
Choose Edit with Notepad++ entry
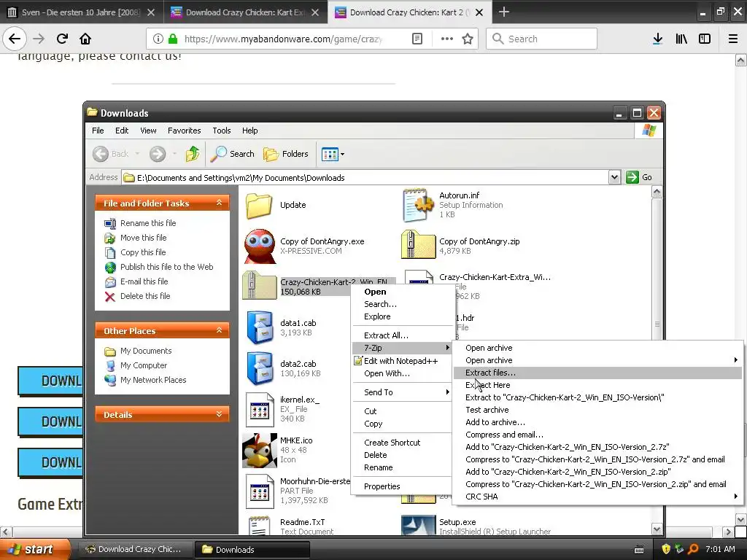[x=402, y=361]
